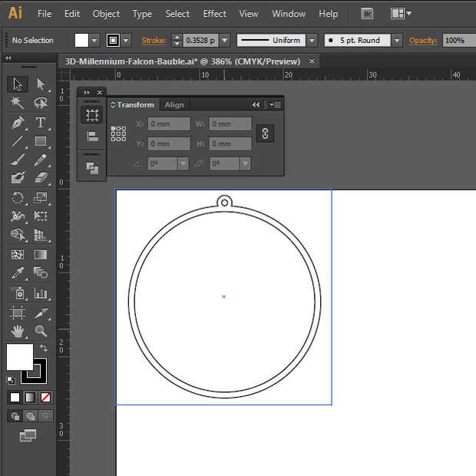This screenshot has height=476, width=476.
Task: Open the Uniform stroke profile dropdown
Action: click(x=313, y=41)
